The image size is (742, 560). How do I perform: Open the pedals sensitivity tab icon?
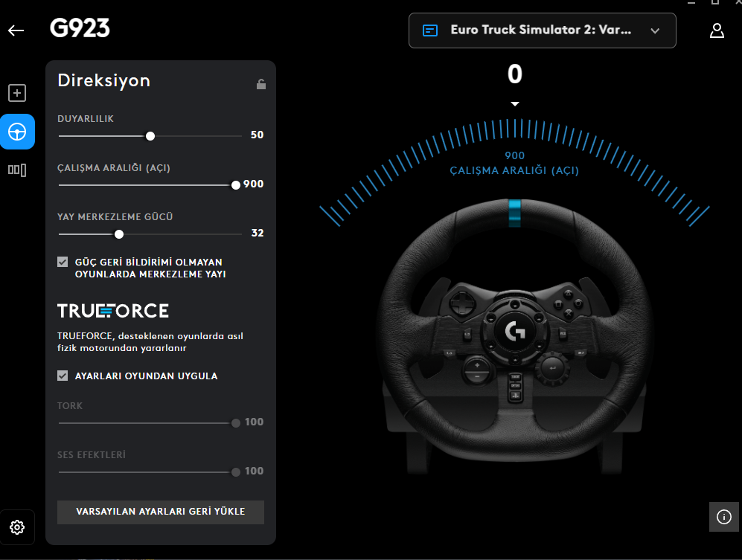tap(17, 170)
